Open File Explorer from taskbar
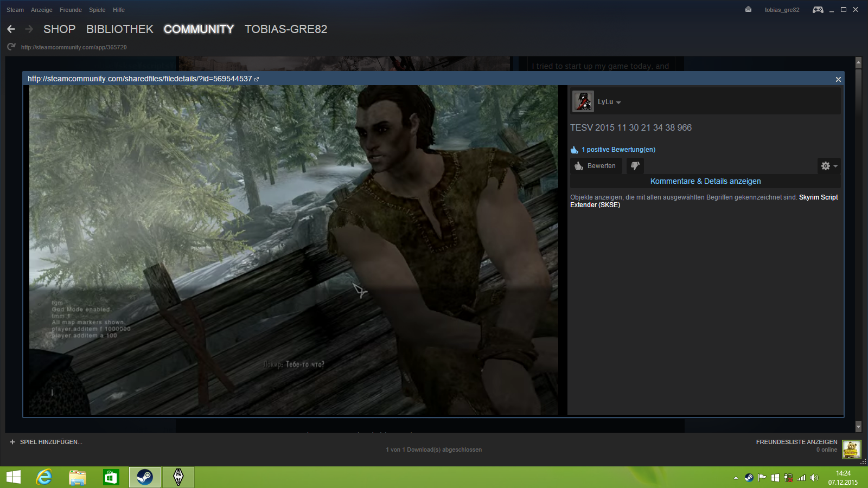 point(78,477)
